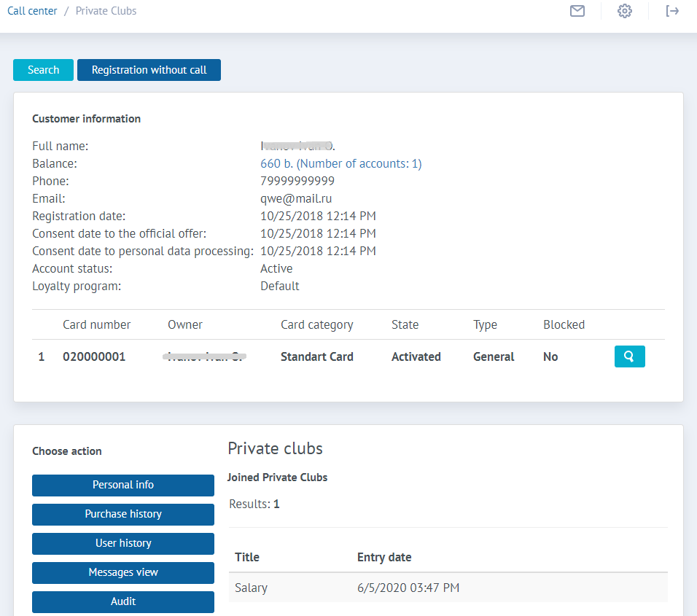The width and height of the screenshot is (697, 616).
Task: Click the Title column header
Action: pos(247,557)
